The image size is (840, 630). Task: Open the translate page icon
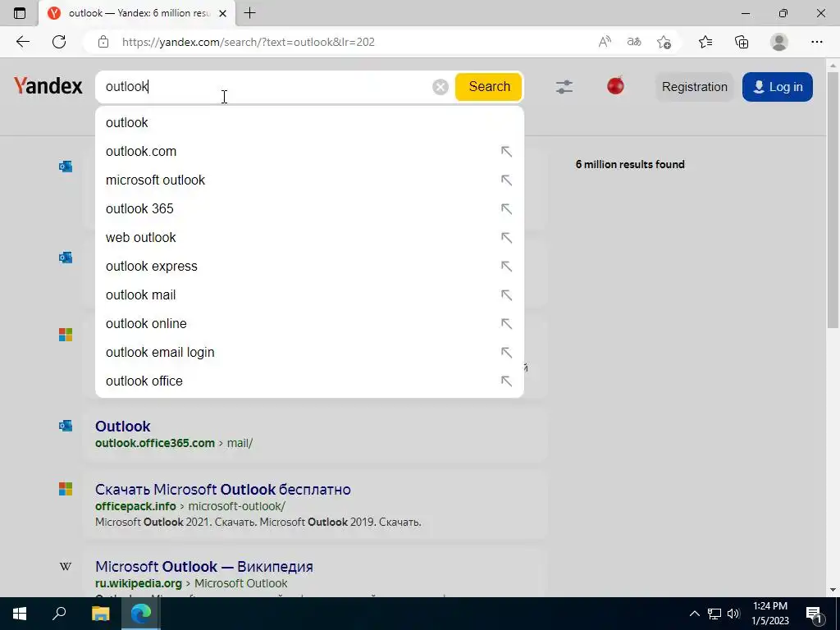point(634,42)
